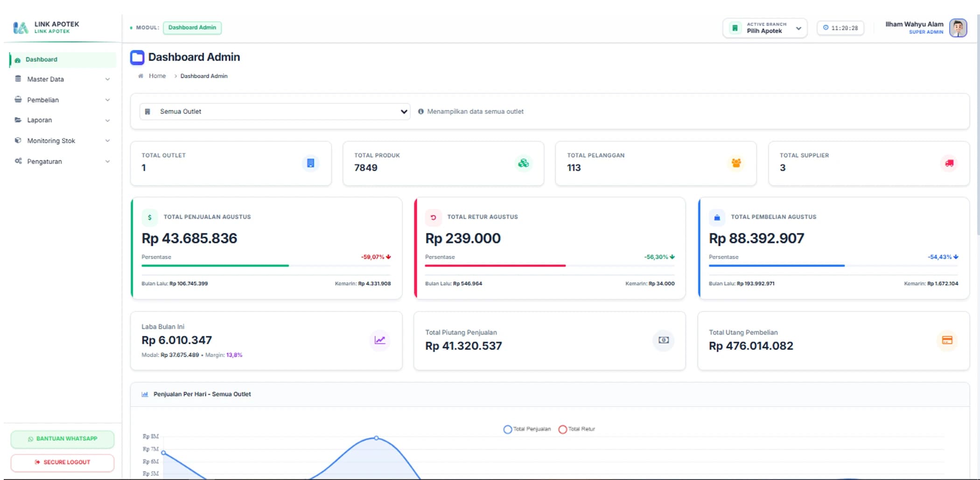Click the Total Supplier truck icon
Screen dimensions: 980x480
pos(949,163)
